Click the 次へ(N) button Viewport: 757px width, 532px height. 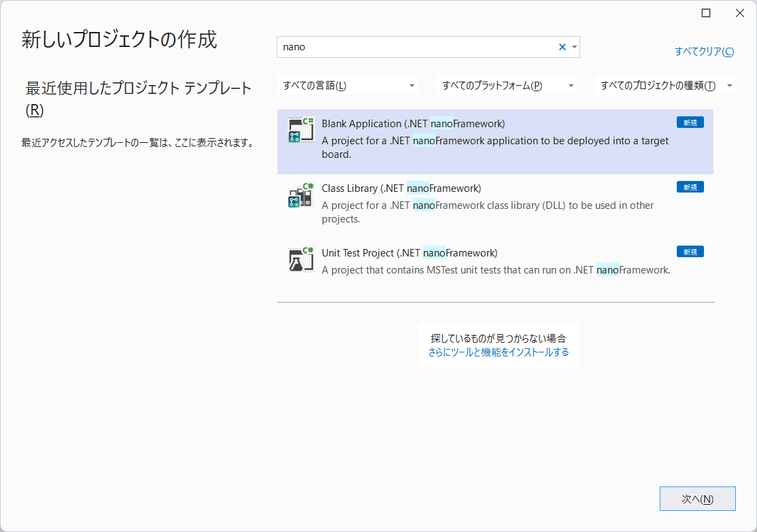tap(698, 499)
